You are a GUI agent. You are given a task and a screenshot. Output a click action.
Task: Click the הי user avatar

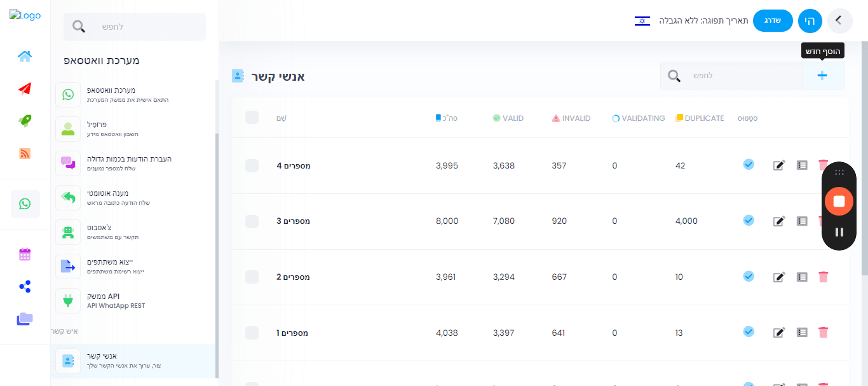810,20
